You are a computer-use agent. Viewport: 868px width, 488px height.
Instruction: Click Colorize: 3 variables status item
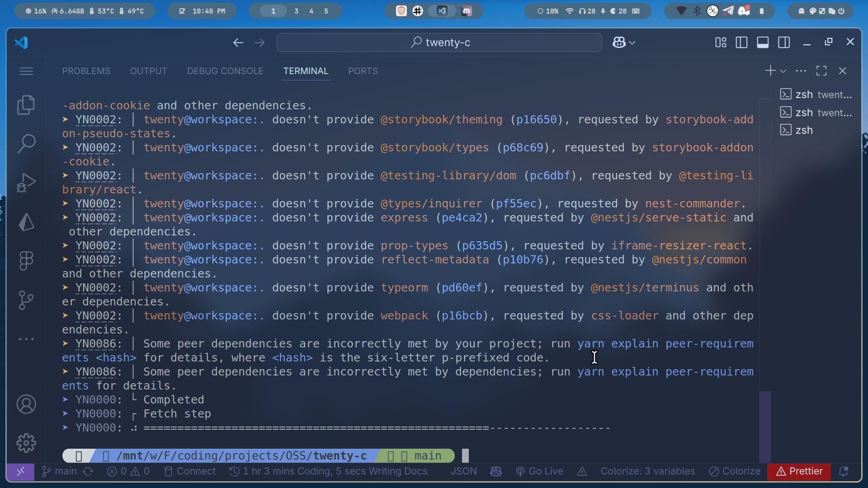point(647,471)
